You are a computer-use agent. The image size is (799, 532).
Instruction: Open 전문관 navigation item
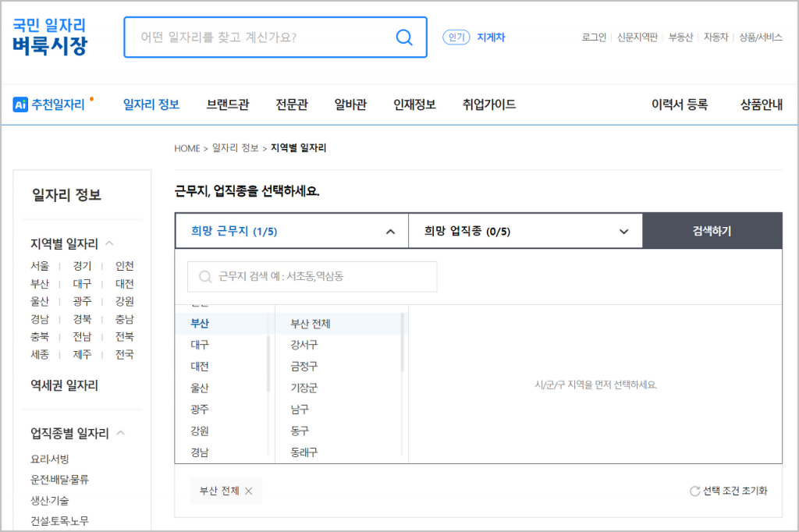pyautogui.click(x=292, y=105)
